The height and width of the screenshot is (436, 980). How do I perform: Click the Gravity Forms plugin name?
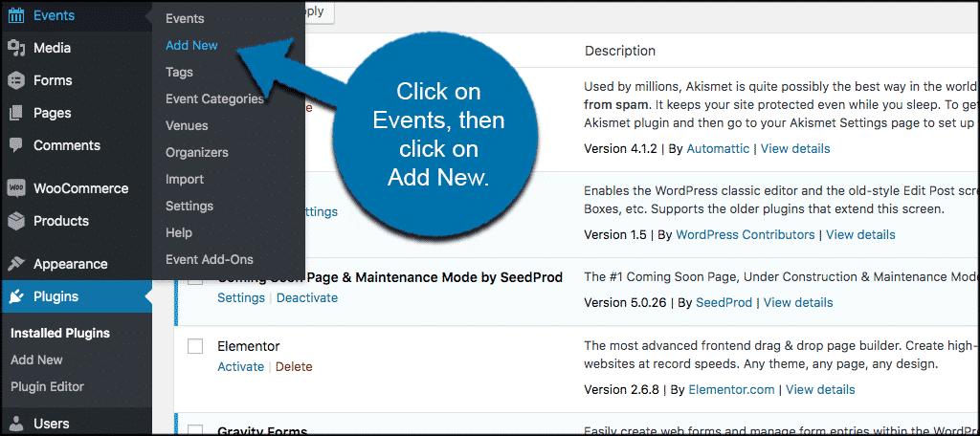pos(262,430)
